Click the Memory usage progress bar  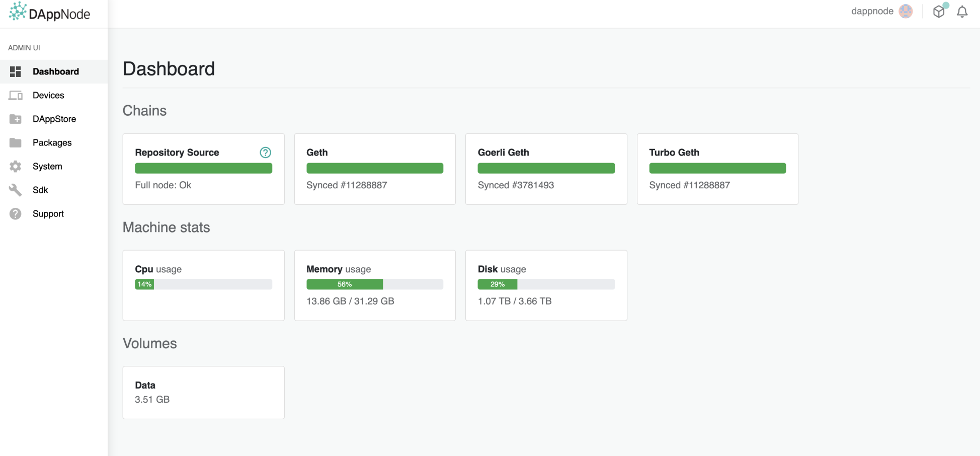click(x=375, y=284)
